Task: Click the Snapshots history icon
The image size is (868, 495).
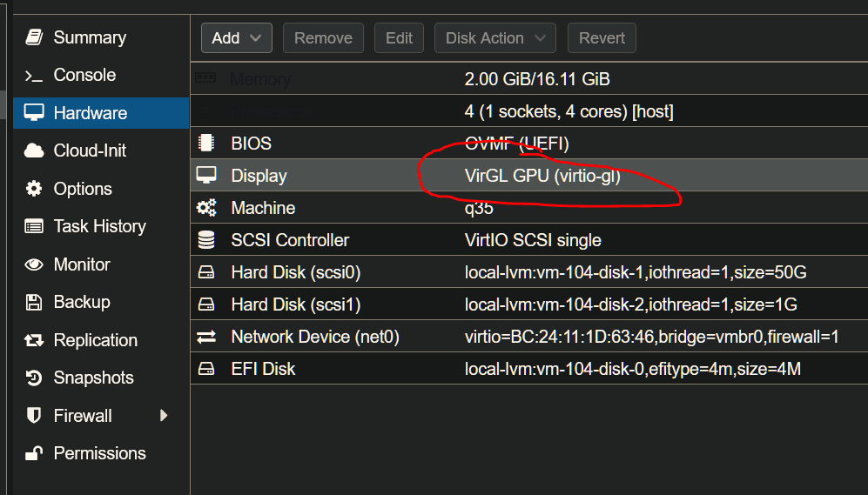Action: click(x=34, y=378)
